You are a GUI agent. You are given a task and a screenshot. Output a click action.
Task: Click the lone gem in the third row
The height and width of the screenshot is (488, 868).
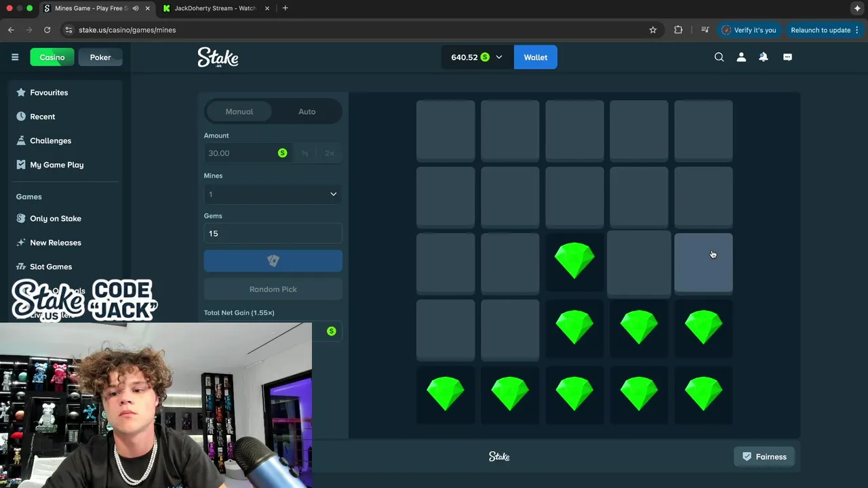click(x=574, y=261)
